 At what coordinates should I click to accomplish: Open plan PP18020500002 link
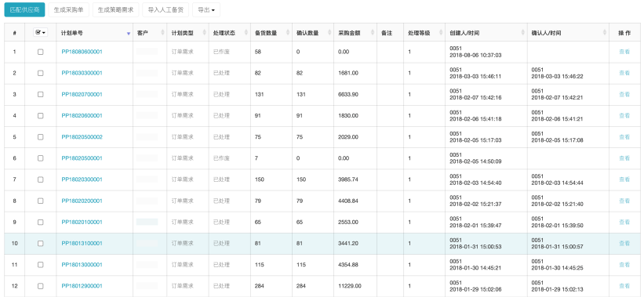[82, 137]
